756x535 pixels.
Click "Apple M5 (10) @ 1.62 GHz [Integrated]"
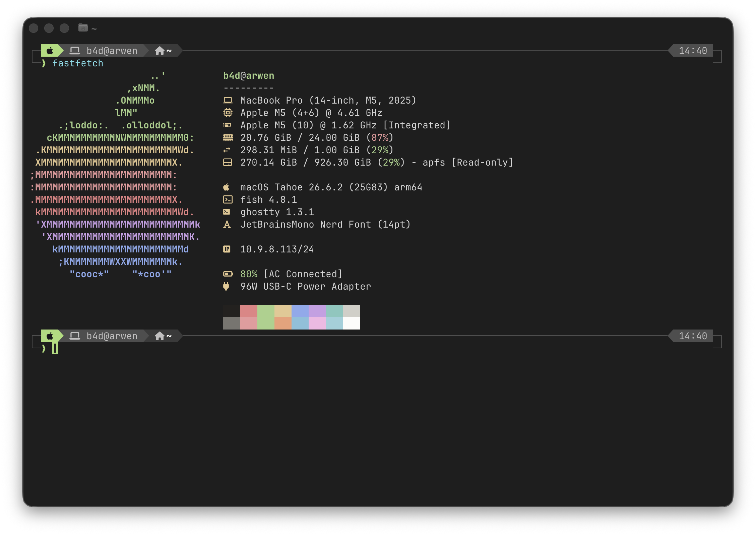click(345, 125)
